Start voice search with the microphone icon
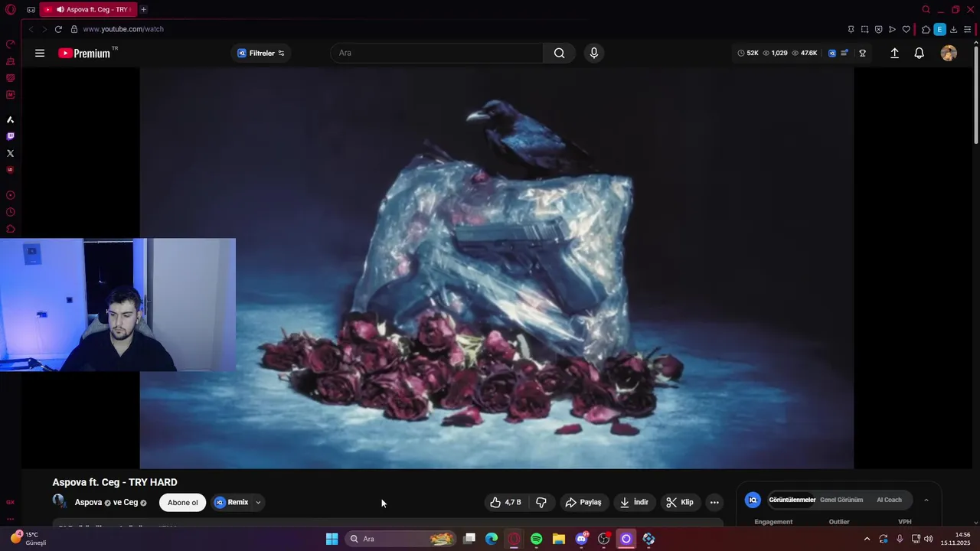 pyautogui.click(x=593, y=53)
